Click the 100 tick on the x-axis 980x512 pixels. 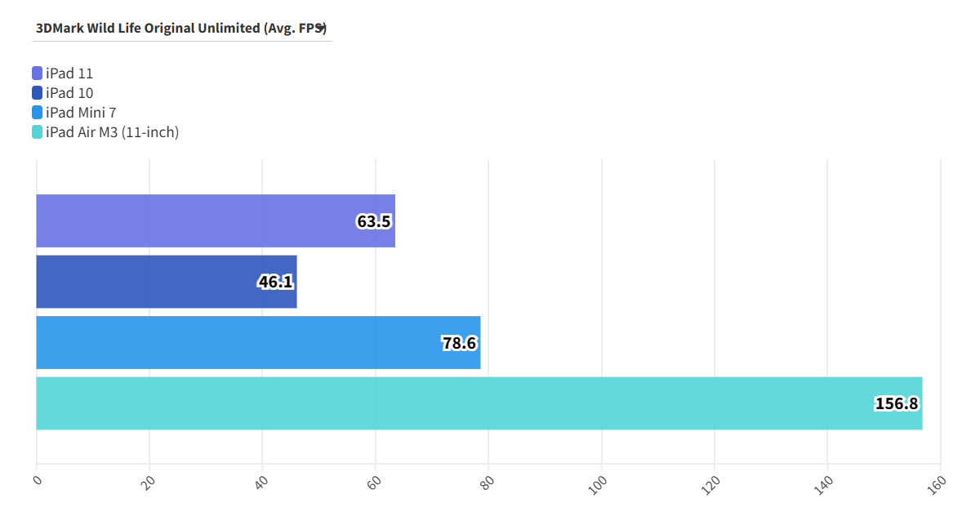pyautogui.click(x=599, y=483)
